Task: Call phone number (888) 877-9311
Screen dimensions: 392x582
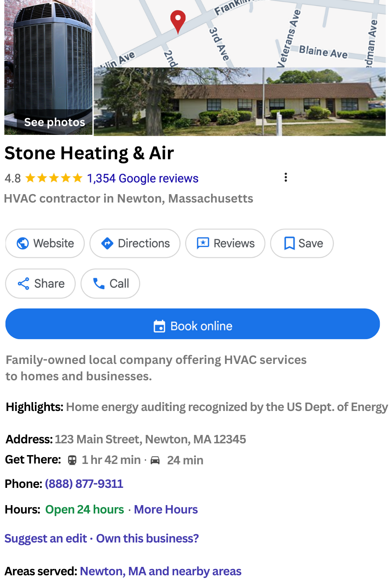Action: click(x=84, y=484)
